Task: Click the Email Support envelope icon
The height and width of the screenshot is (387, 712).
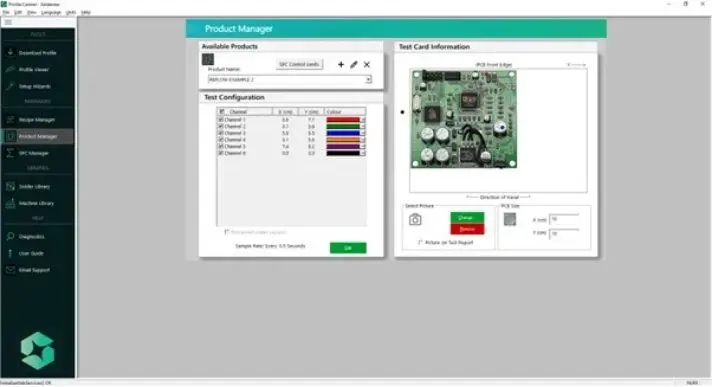Action: click(x=10, y=270)
